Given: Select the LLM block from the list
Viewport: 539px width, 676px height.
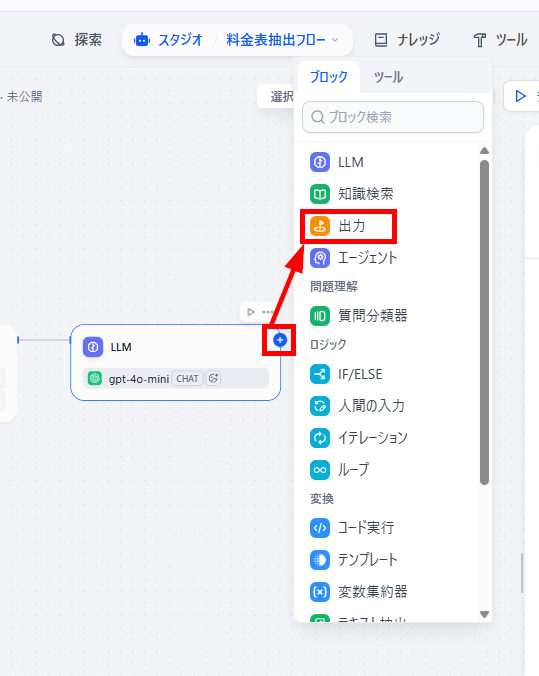Looking at the screenshot, I should pyautogui.click(x=390, y=162).
